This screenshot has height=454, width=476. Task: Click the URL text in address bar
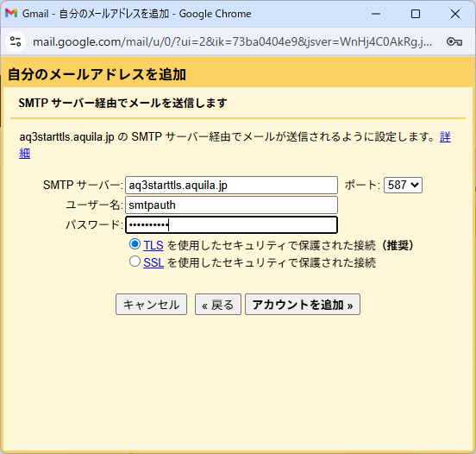232,41
